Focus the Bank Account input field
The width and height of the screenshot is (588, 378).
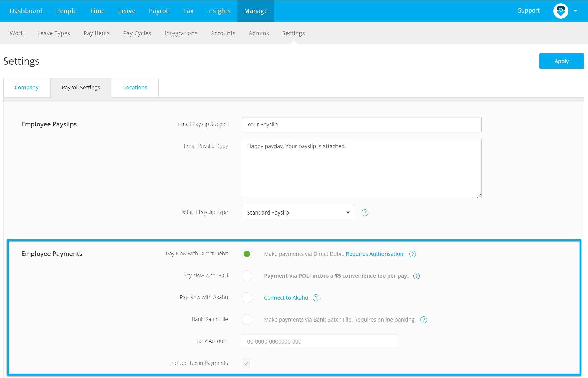click(319, 341)
